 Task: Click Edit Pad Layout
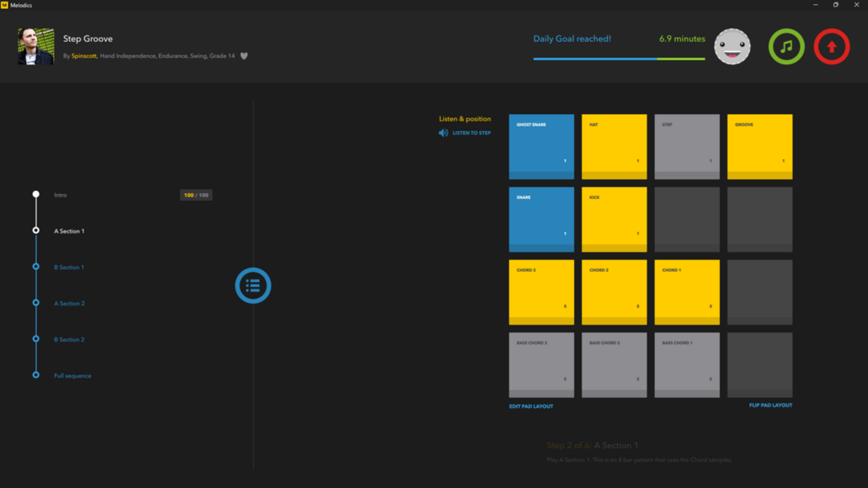point(531,406)
